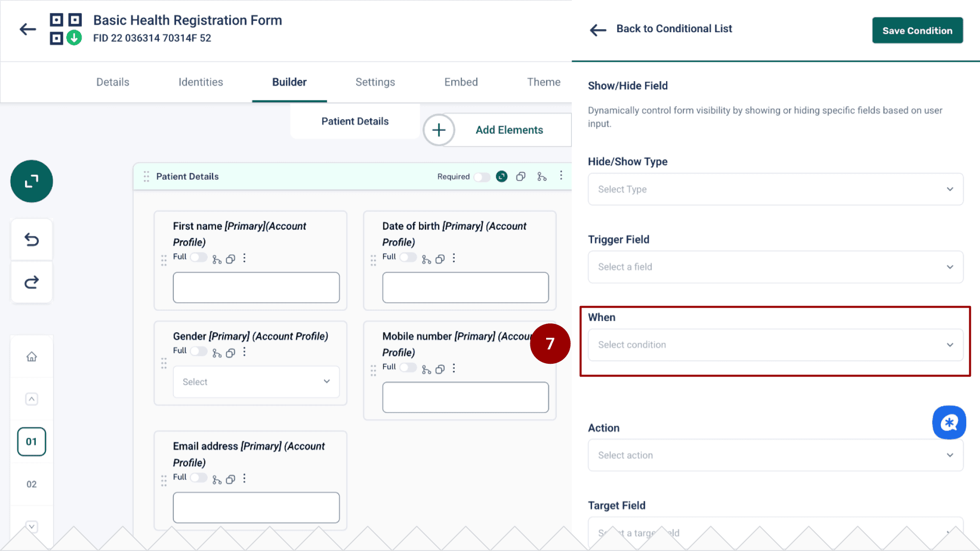
Task: Click the undo icon in left sidebar
Action: (31, 239)
